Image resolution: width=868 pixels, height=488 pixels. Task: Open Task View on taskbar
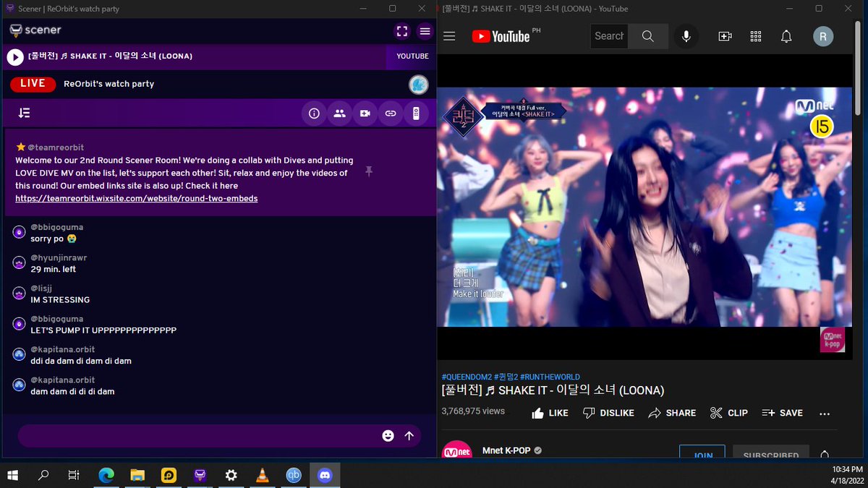(x=74, y=475)
